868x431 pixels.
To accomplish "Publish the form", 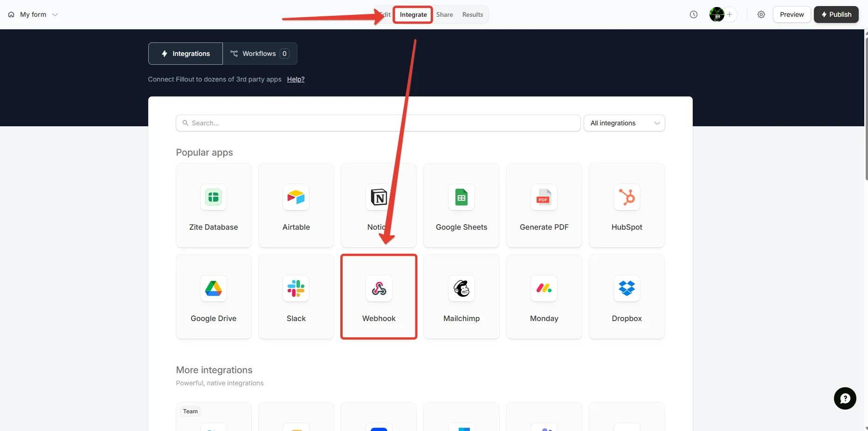I will (x=836, y=14).
